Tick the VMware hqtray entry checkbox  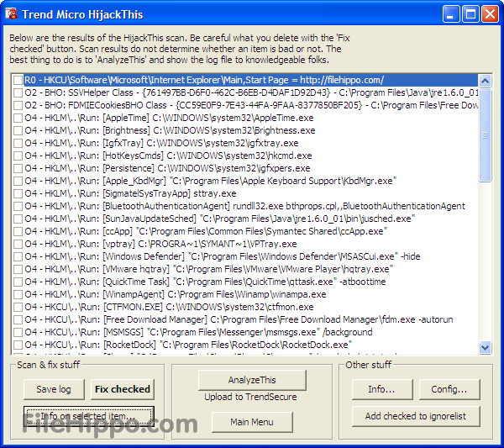18,269
